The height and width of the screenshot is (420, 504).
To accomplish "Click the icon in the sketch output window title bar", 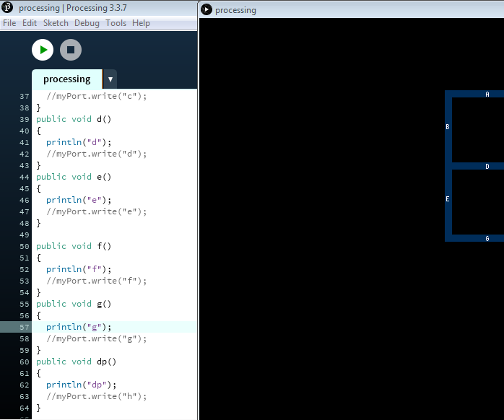I will coord(207,9).
